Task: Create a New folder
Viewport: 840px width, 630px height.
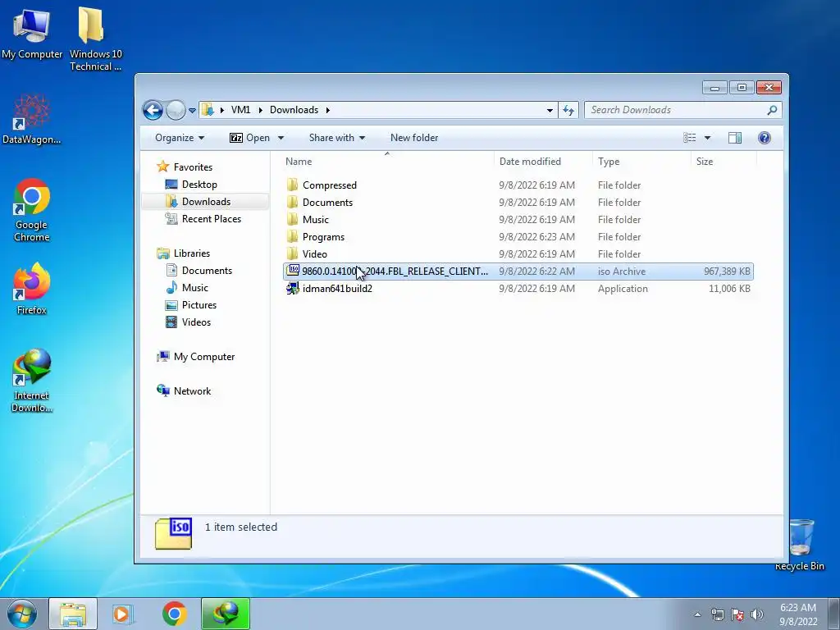Action: [x=414, y=138]
